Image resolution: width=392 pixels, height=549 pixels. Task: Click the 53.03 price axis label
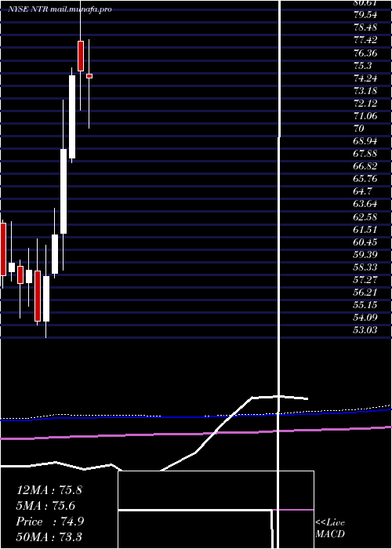click(x=366, y=330)
